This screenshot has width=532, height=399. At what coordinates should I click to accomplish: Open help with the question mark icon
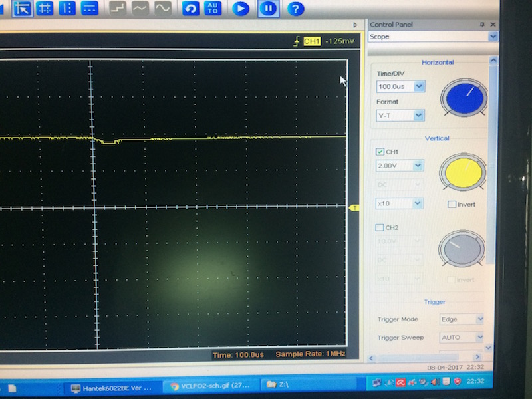click(x=295, y=9)
